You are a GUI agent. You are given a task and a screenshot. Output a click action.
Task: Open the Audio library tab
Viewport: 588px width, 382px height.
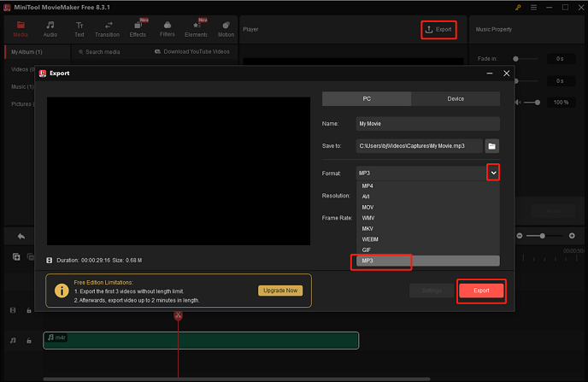pos(50,29)
